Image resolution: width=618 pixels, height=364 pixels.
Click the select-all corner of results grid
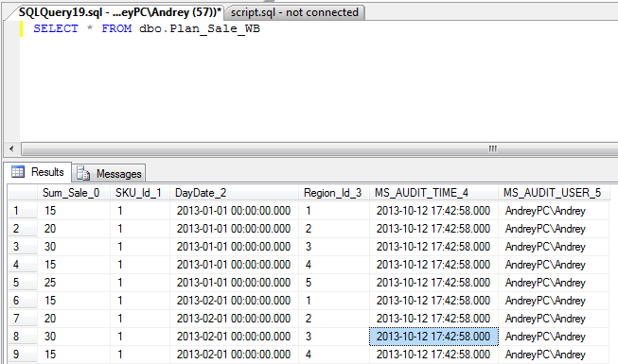(23, 193)
